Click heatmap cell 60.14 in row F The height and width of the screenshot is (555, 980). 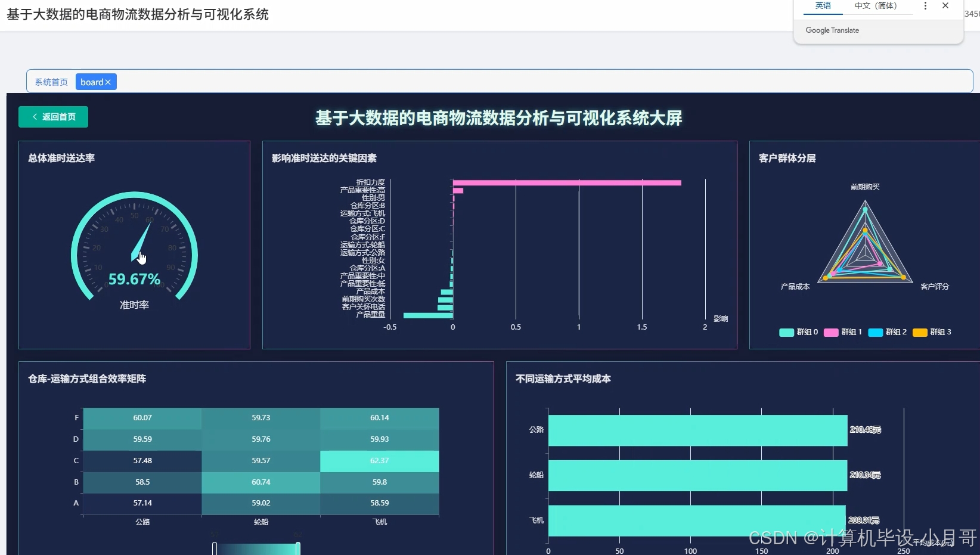point(380,418)
